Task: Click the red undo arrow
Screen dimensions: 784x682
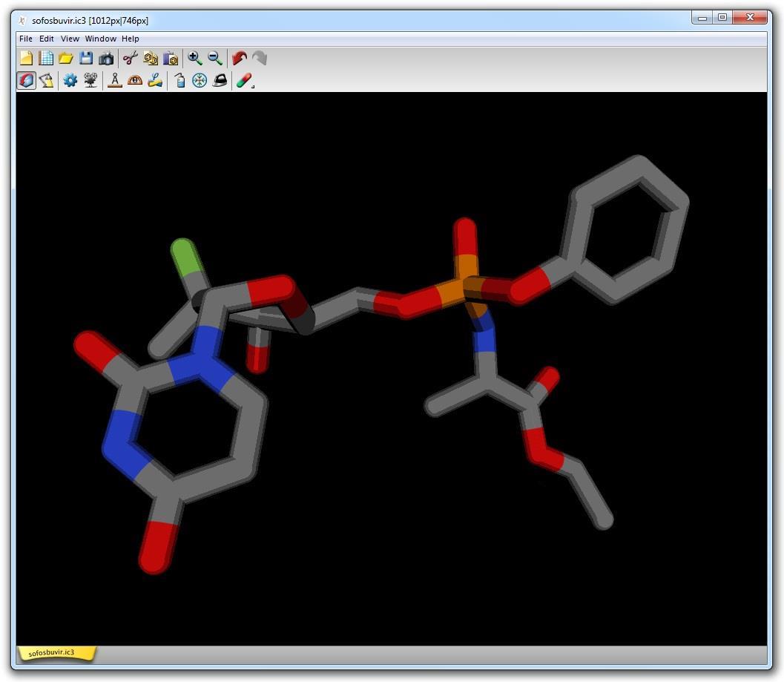Action: coord(239,59)
